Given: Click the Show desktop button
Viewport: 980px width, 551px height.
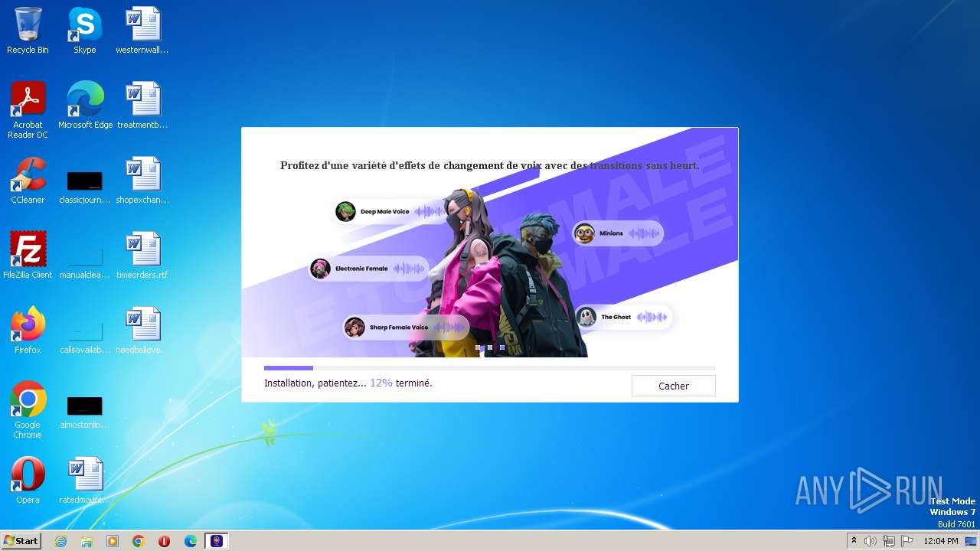Looking at the screenshot, I should pos(972,541).
